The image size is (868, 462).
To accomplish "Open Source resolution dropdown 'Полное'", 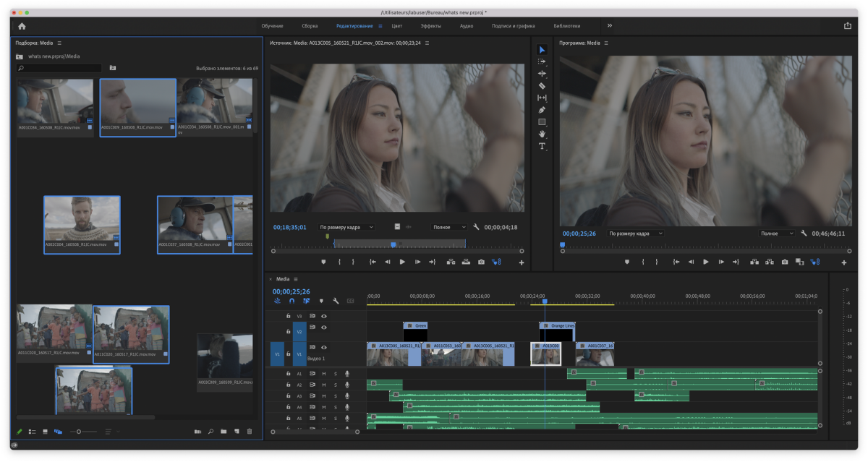I will coord(449,227).
